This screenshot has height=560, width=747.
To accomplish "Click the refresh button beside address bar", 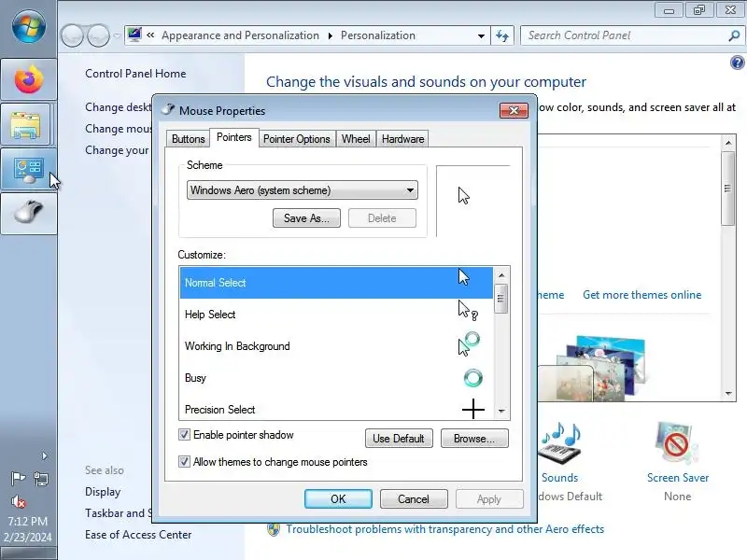I will click(502, 35).
